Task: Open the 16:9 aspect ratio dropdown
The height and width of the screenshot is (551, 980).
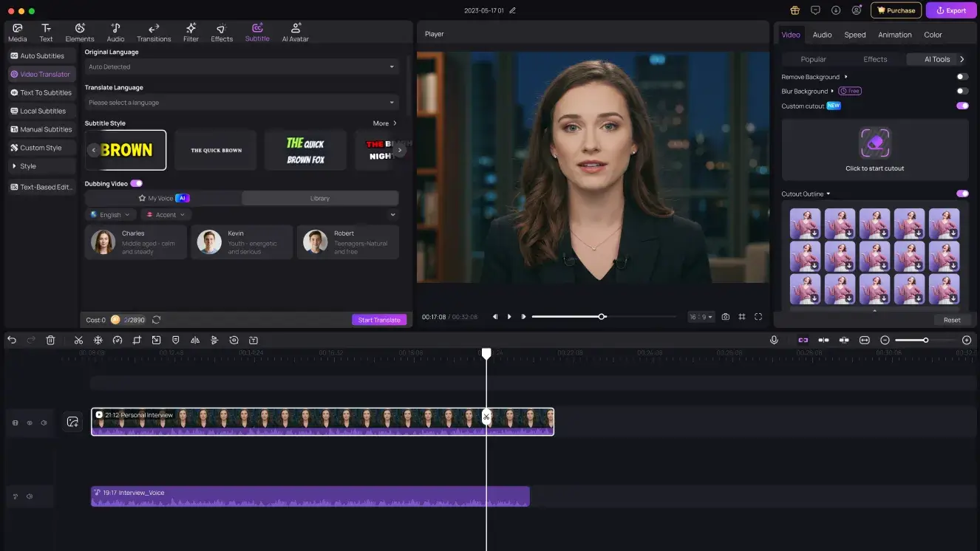Action: (701, 317)
